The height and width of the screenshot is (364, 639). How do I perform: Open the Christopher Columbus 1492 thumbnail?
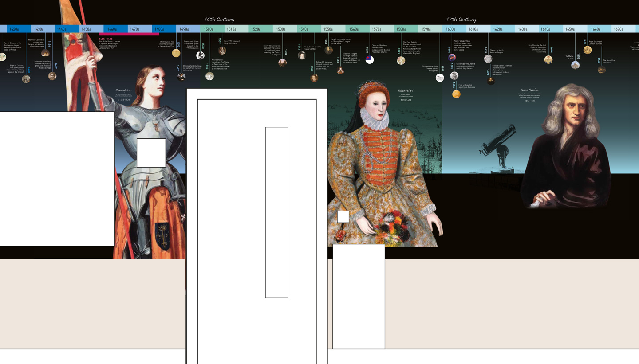coord(181,77)
